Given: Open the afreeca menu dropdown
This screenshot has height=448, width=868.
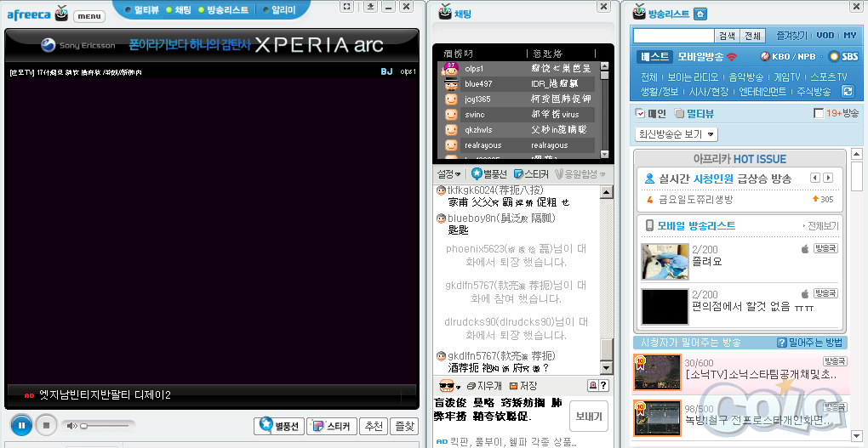Looking at the screenshot, I should pos(89,16).
